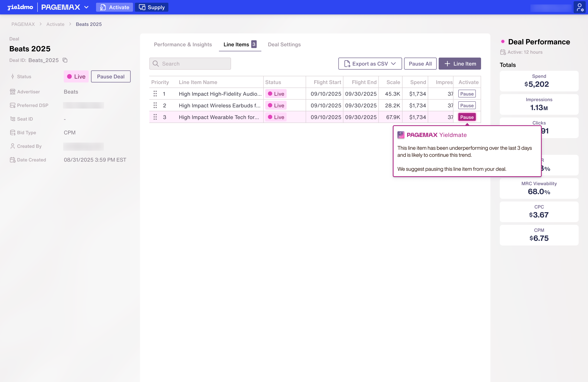Select the MRC Viewability 68.0% card
588x382 pixels.
coord(539,188)
